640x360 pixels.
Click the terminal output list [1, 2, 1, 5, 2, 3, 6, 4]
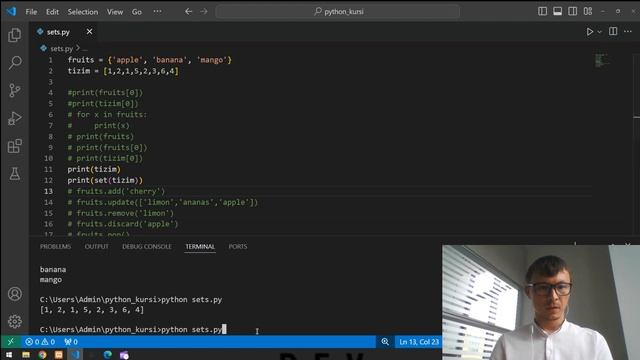pyautogui.click(x=92, y=310)
